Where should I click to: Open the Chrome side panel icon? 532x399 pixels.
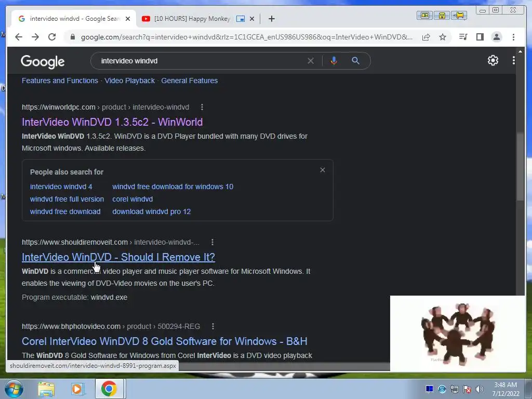tap(480, 37)
